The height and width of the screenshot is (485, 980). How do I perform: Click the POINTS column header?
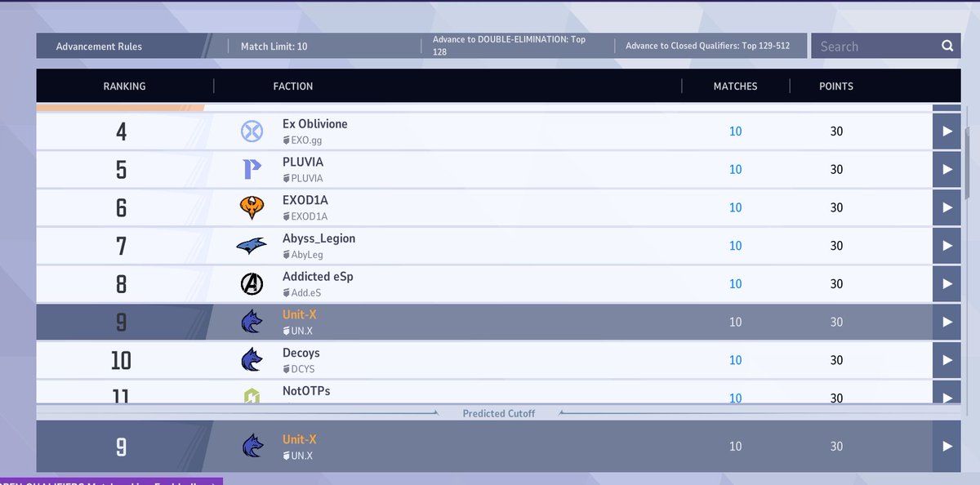[x=836, y=86]
